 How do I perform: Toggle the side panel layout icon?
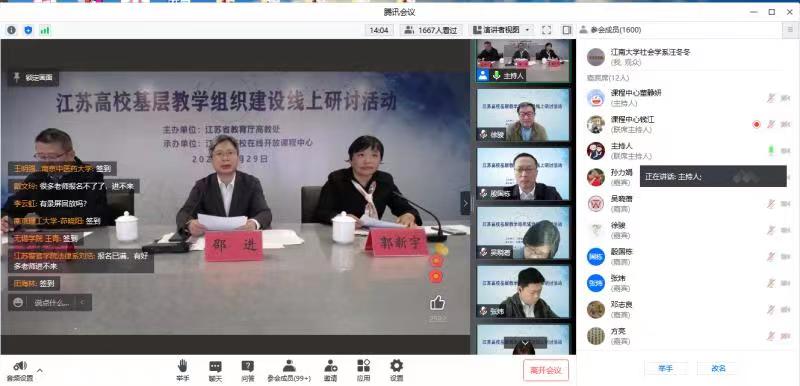[567, 30]
